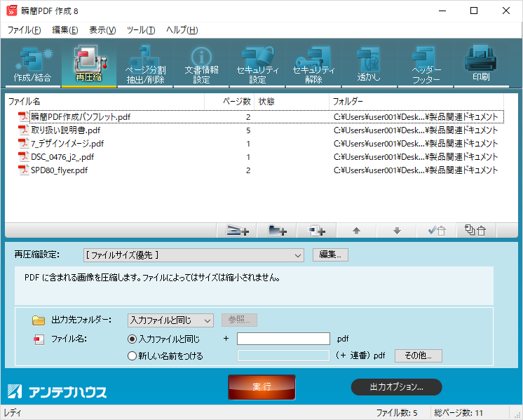Open the 編集(E) menu
This screenshot has width=523, height=420.
pyautogui.click(x=65, y=30)
